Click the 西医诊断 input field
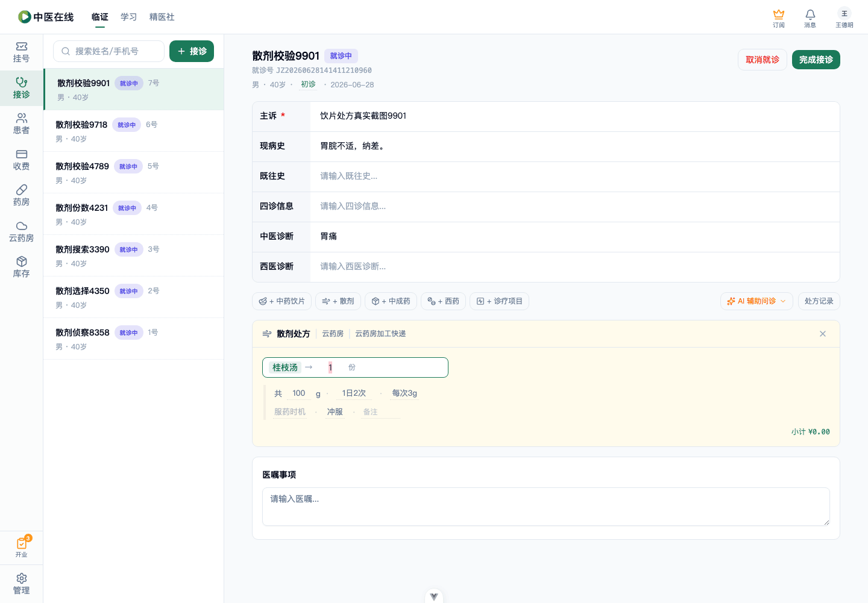This screenshot has height=603, width=868. click(x=574, y=267)
